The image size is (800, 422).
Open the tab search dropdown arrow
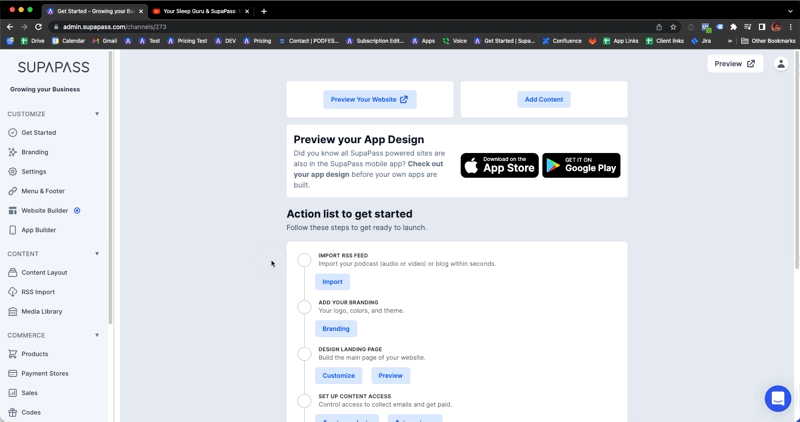point(790,11)
